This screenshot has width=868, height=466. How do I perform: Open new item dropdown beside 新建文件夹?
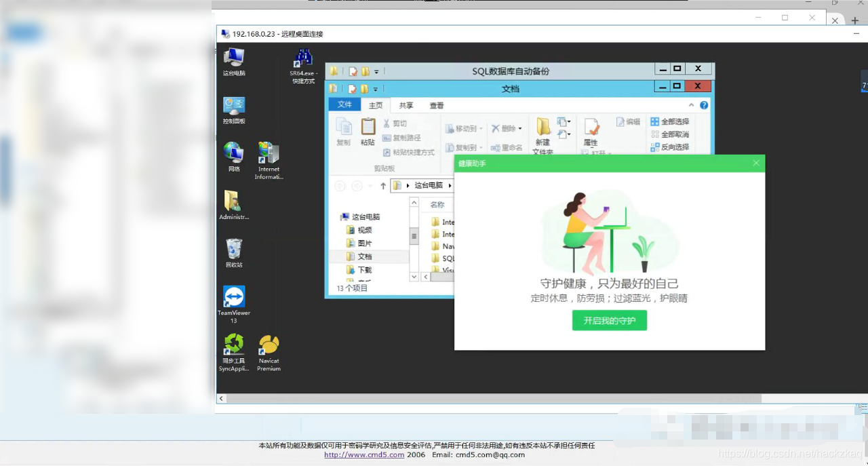pos(564,122)
